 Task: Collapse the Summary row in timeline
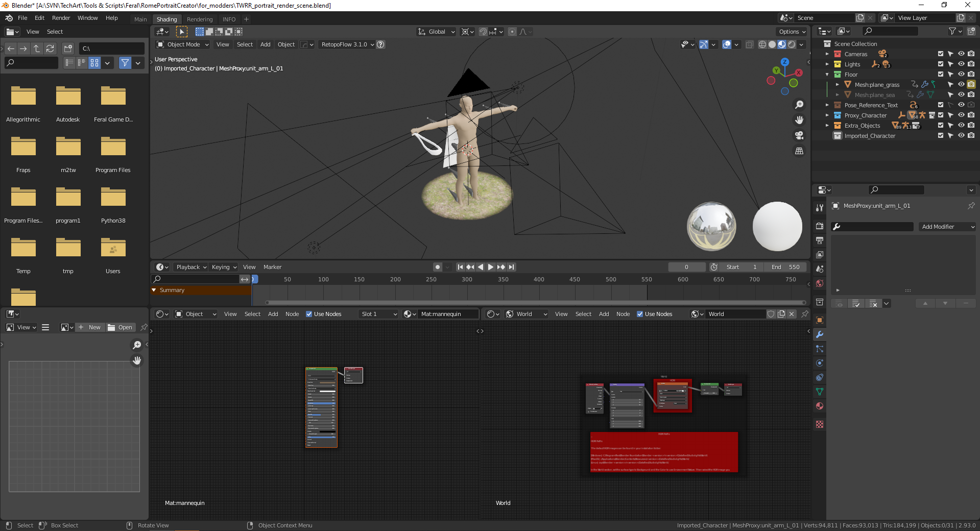point(154,290)
